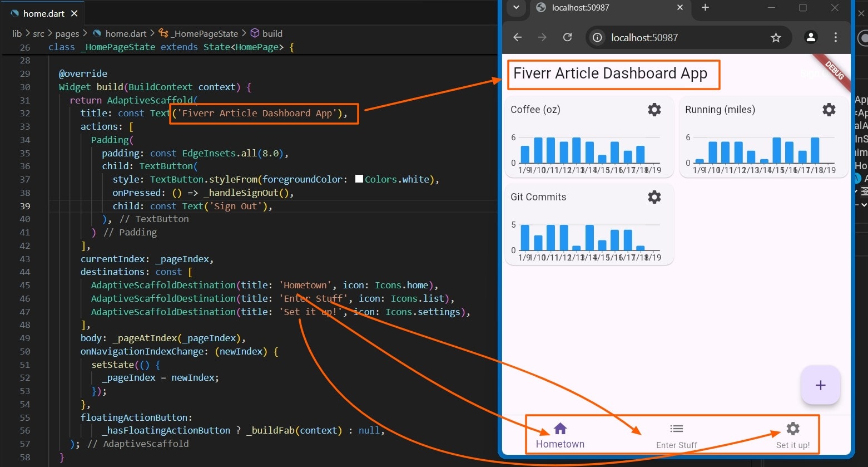
Task: Click Icons.settings in the code
Action: (x=423, y=312)
